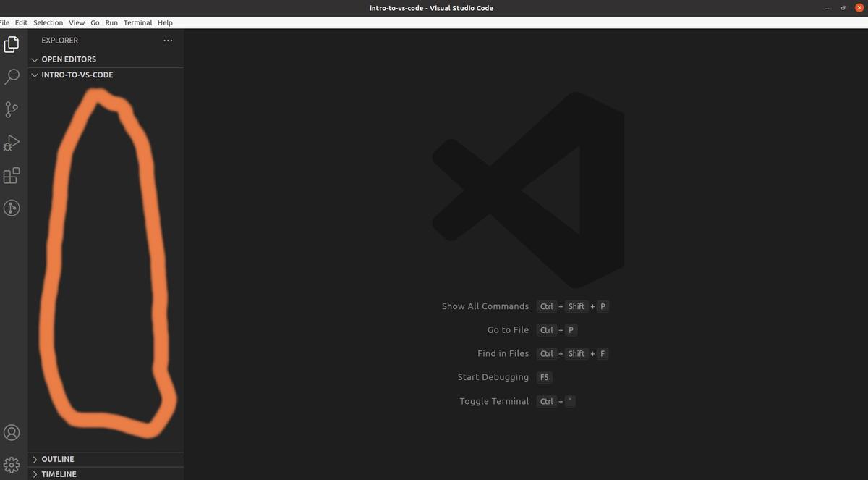Image resolution: width=868 pixels, height=480 pixels.
Task: Open the Explorer view in the Activity Bar
Action: (12, 43)
